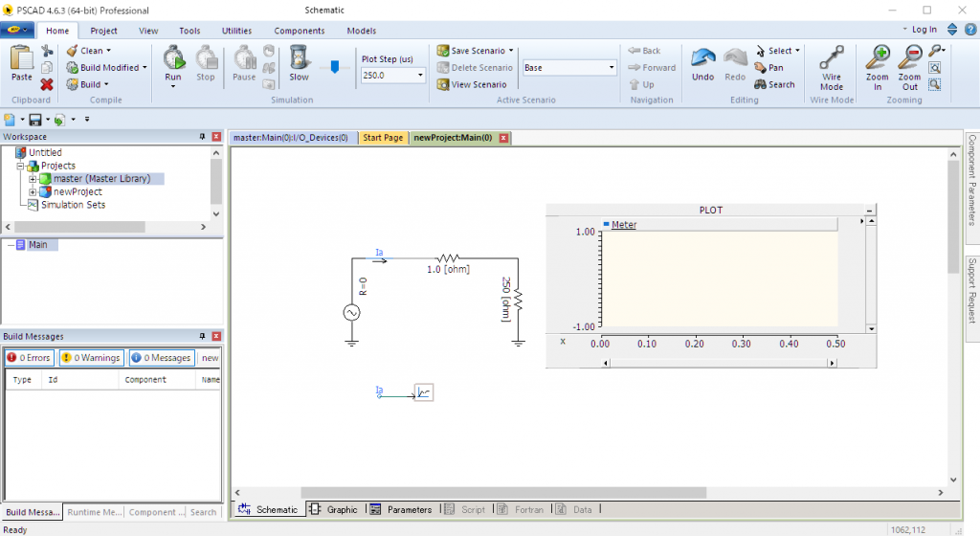Click the Paste clipboard icon
The height and width of the screenshot is (536, 980).
21,59
